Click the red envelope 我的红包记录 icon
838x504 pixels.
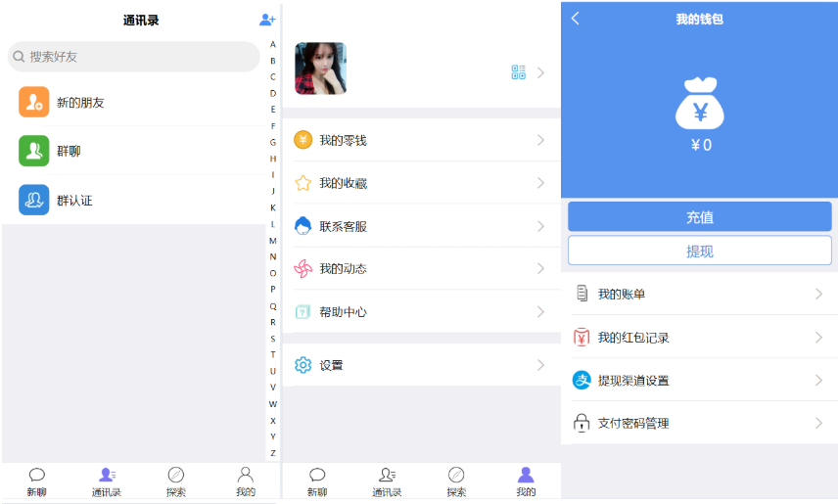pyautogui.click(x=582, y=337)
